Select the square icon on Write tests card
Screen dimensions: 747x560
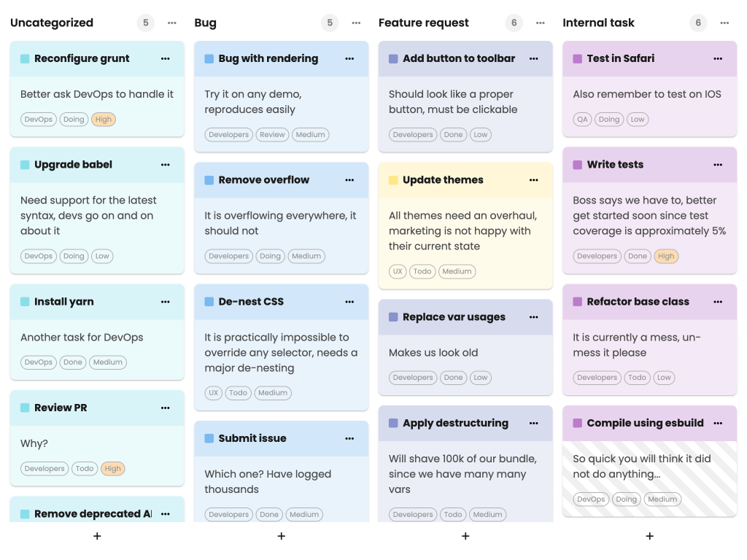pos(576,165)
